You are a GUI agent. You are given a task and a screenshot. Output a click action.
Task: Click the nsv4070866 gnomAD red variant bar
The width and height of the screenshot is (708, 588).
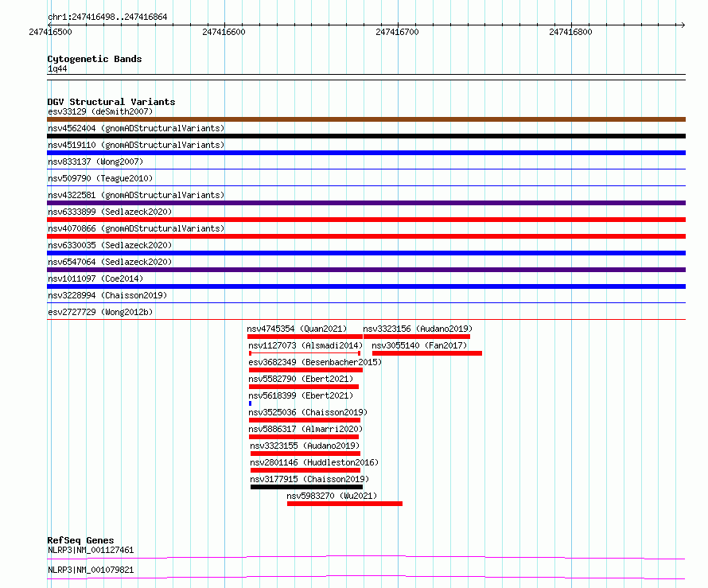(366, 236)
